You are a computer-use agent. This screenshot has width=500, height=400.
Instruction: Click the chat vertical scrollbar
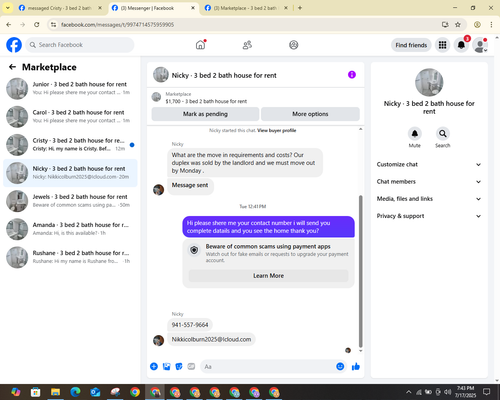[x=360, y=271]
